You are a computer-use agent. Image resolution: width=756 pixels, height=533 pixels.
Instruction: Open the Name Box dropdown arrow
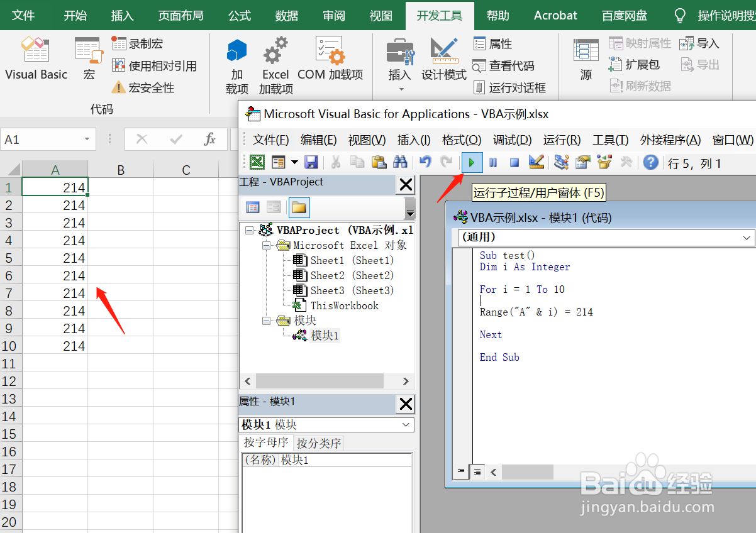(x=87, y=140)
